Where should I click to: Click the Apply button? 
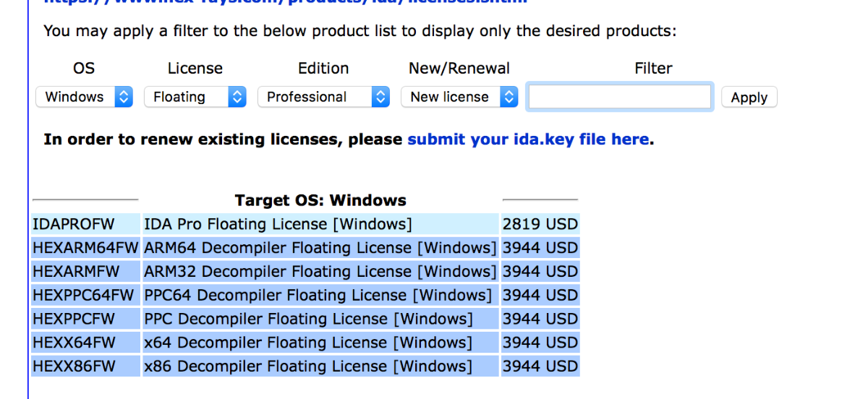click(749, 98)
